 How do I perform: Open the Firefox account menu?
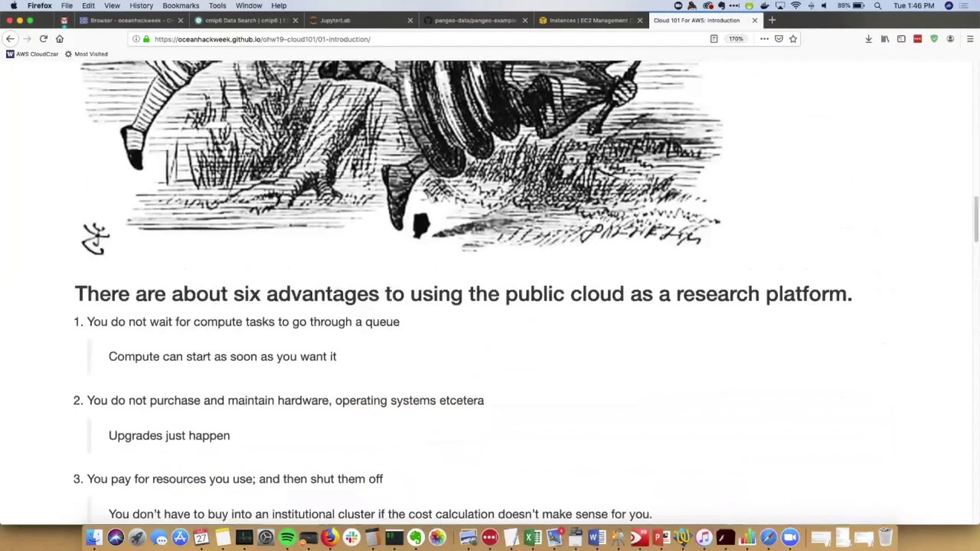click(950, 39)
